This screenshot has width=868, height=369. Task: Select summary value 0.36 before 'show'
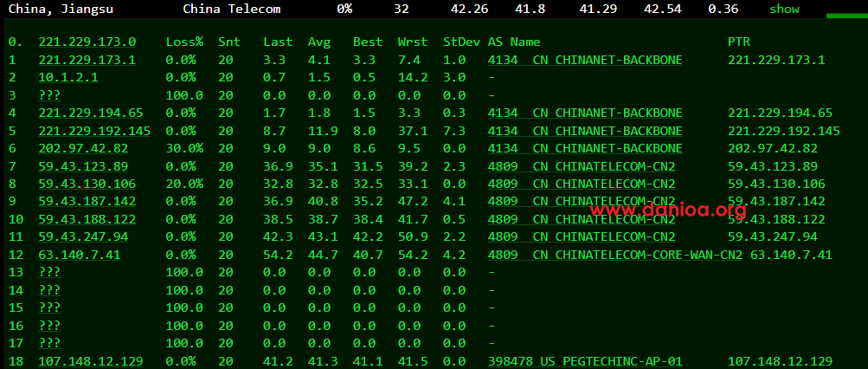tap(723, 10)
